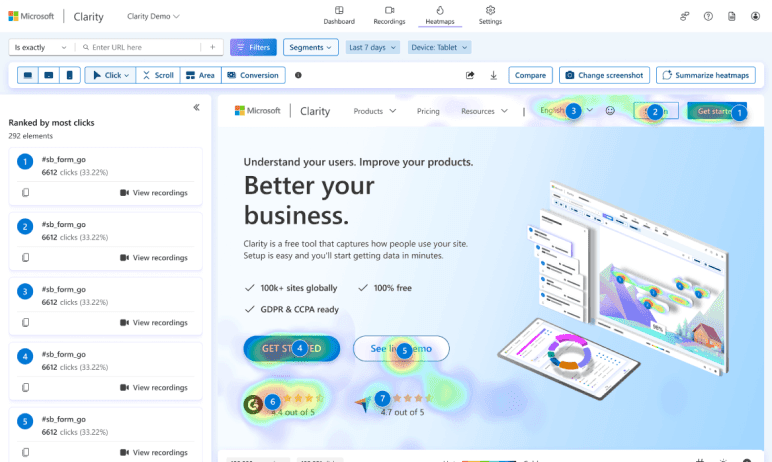Viewport: 772px width, 462px height.
Task: Collapse the ranked clicks side panel
Action: coord(196,107)
